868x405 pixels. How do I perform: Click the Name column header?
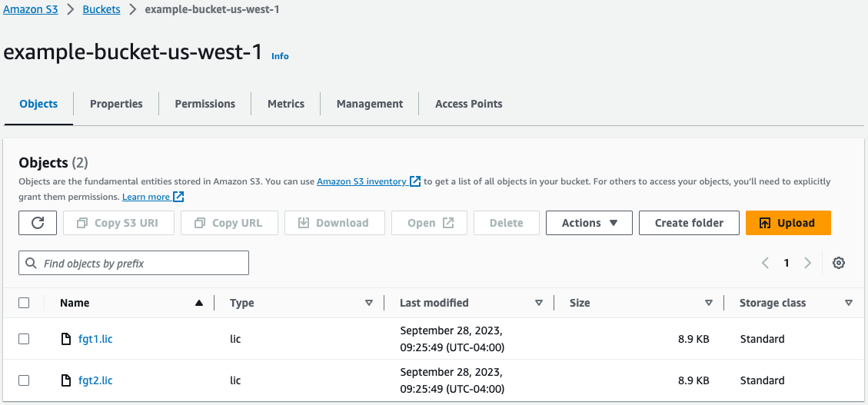tap(75, 303)
